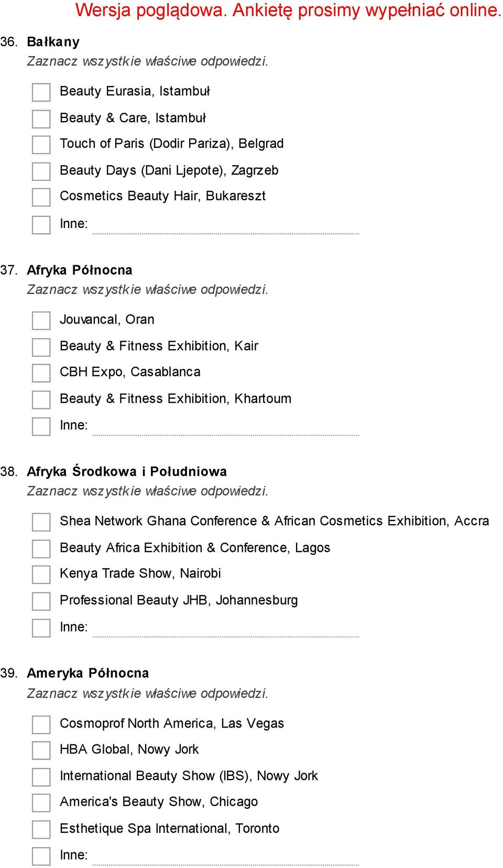This screenshot has width=503, height=868.
Task: Check Cosmetics Beauty Hair, Bukareszt
Action: coord(41,197)
